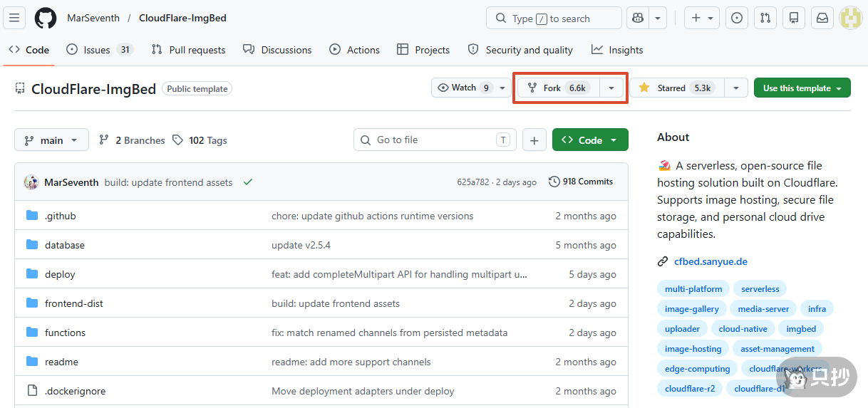Click the green commit status checkmark
868x408 pixels.
(248, 182)
